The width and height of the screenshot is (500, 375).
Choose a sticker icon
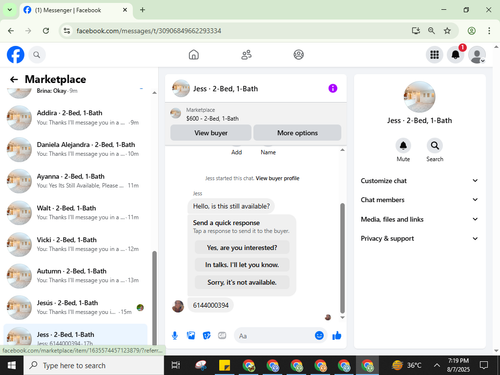[207, 336]
